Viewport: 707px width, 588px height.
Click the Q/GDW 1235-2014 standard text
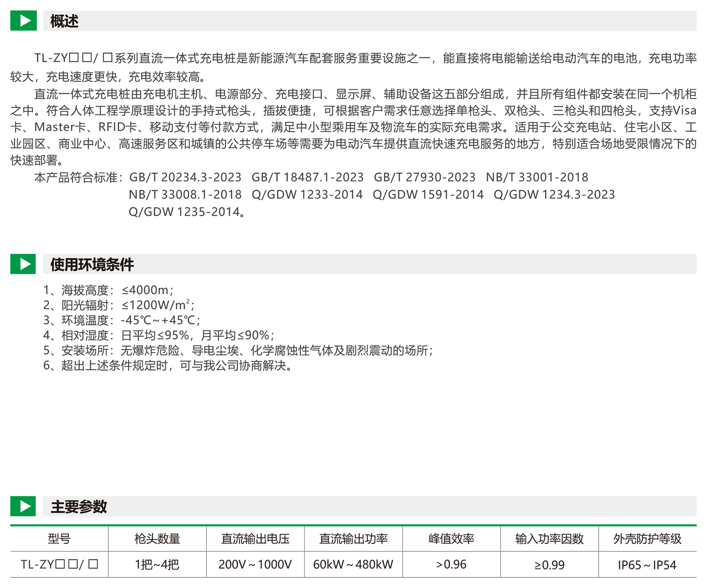click(184, 212)
